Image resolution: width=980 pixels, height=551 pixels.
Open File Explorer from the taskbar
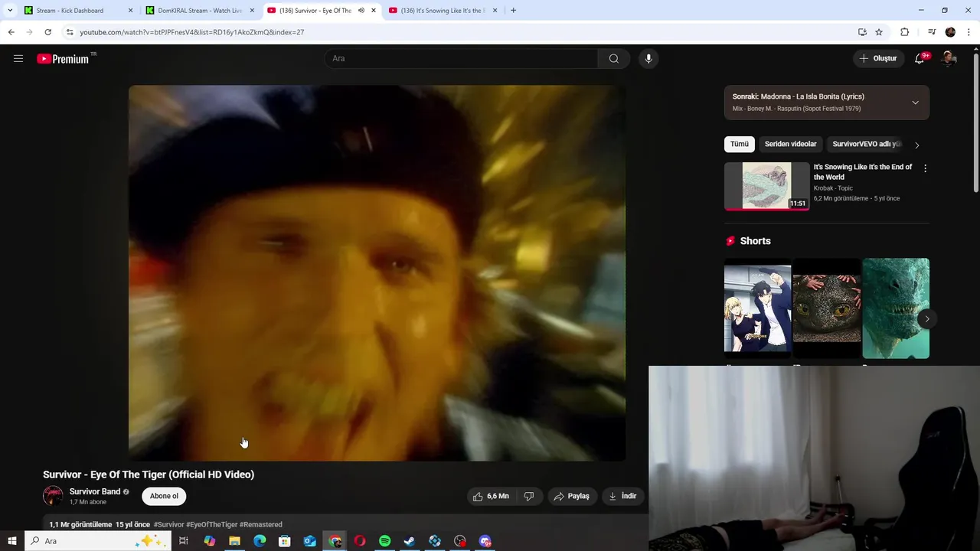pos(234,541)
